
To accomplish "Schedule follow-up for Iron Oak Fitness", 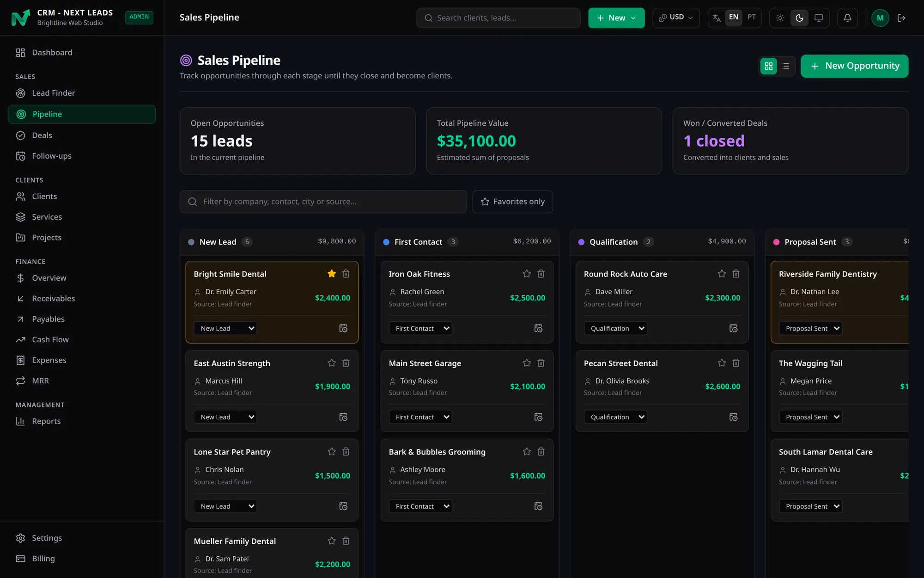I will 538,328.
